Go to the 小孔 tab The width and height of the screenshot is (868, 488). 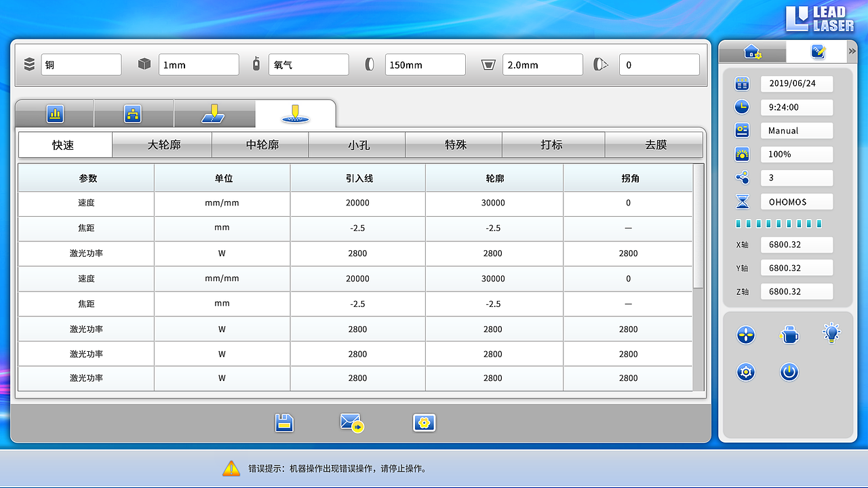(x=357, y=145)
